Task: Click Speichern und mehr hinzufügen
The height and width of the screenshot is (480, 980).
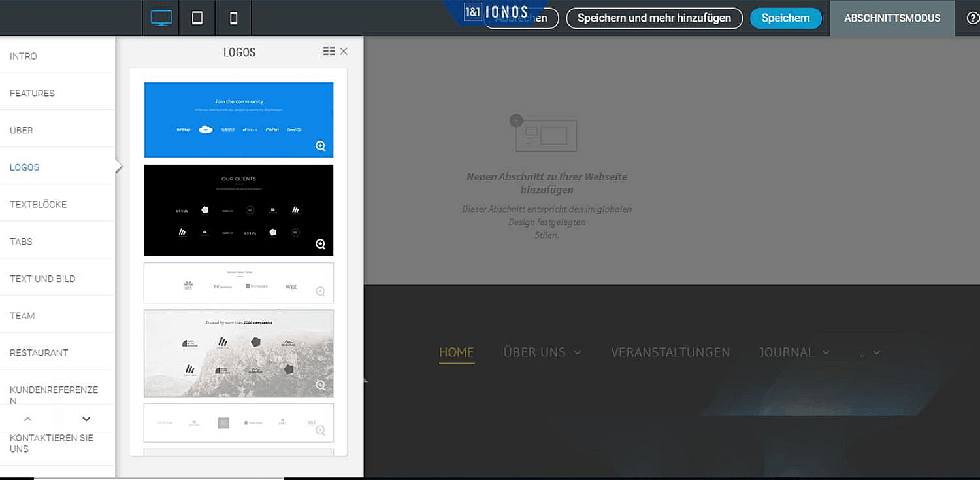Action: [654, 18]
